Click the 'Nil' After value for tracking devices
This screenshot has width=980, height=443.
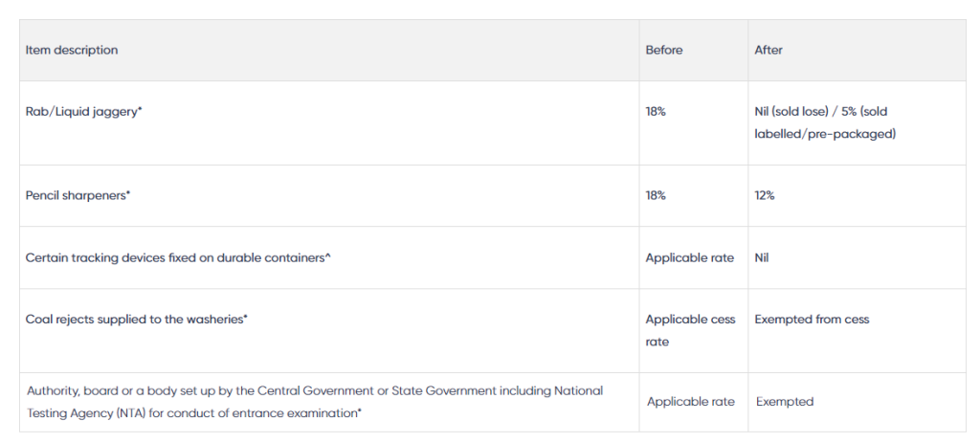[x=763, y=258]
